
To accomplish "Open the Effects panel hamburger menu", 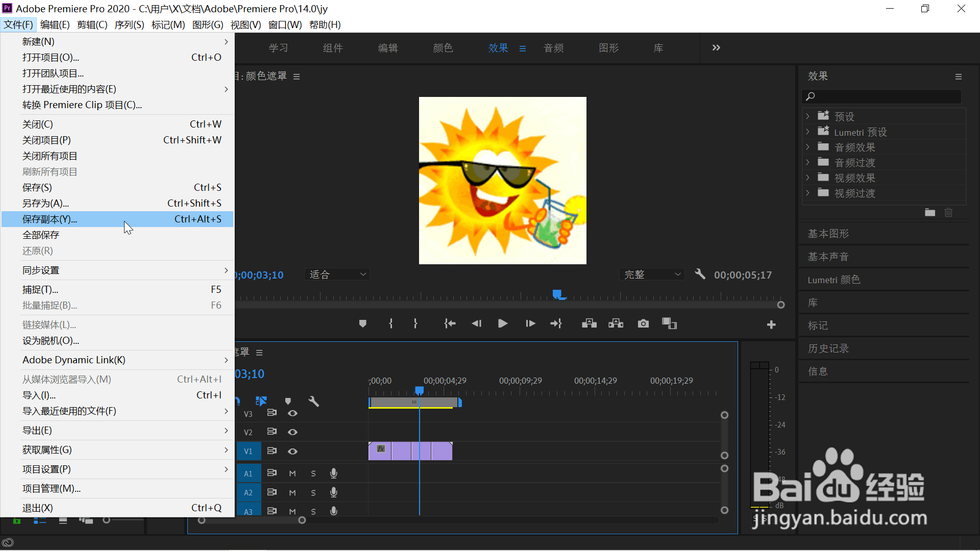I will coord(959,77).
